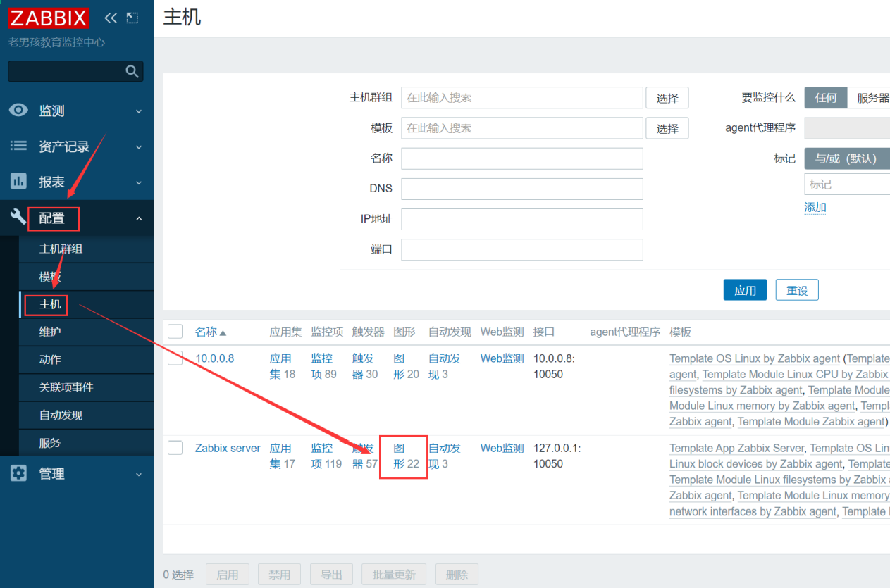Viewport: 890px width, 588px height.
Task: Focus the DNS filter field
Action: pos(522,189)
